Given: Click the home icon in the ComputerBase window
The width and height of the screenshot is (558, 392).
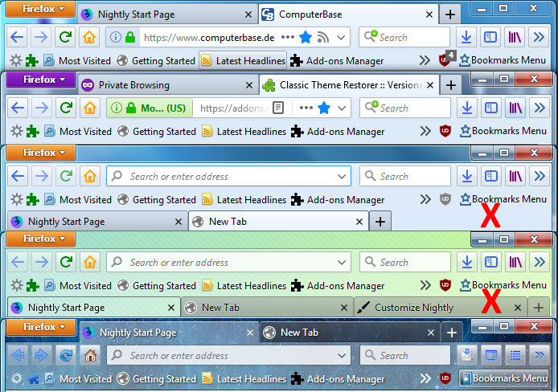Looking at the screenshot, I should click(x=89, y=37).
